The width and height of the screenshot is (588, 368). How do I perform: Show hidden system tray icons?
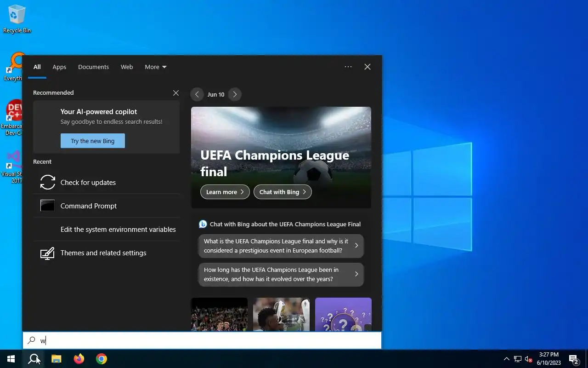click(x=506, y=359)
